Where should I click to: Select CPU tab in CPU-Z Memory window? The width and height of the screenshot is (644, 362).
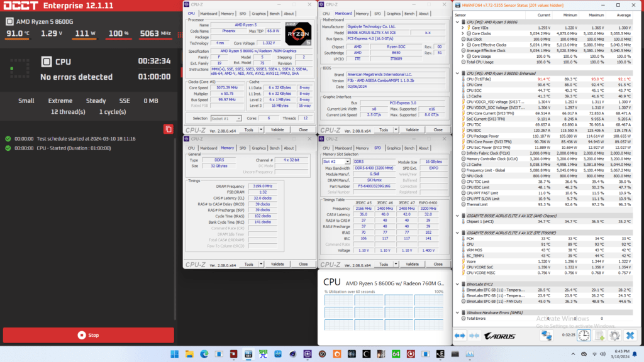pos(191,148)
